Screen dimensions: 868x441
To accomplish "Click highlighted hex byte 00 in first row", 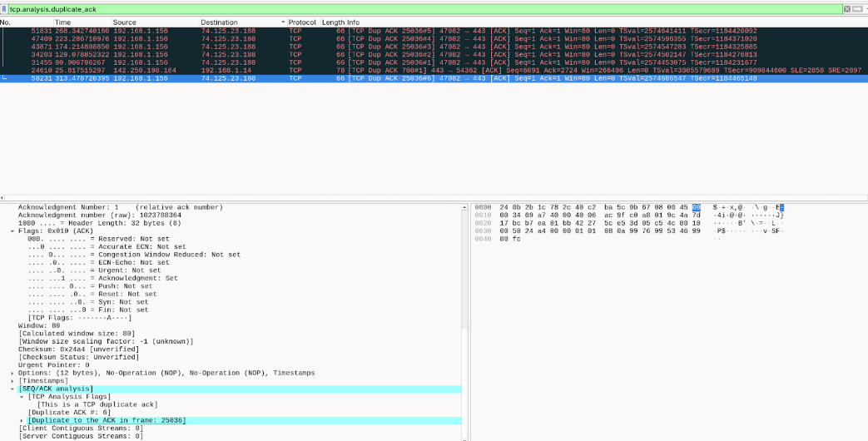I will [696, 207].
